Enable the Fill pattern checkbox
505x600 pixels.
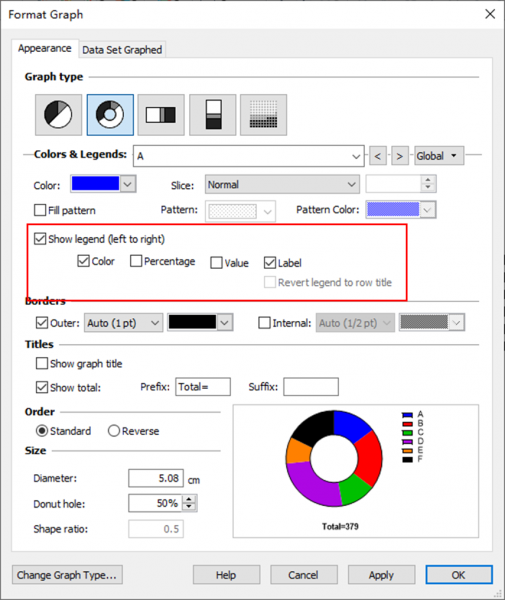coord(40,210)
